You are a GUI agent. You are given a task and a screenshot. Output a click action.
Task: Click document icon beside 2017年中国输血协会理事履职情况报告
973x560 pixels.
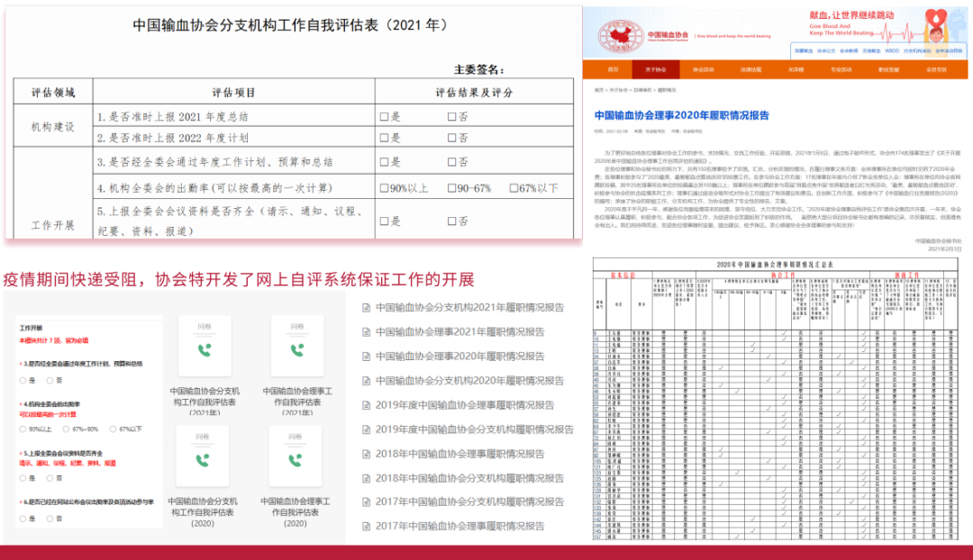pos(366,526)
